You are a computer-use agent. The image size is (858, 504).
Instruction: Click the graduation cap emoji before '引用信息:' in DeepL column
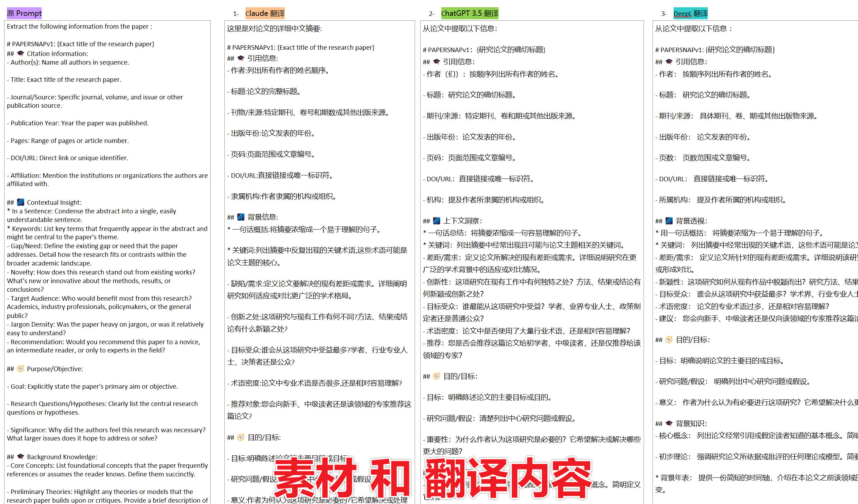click(x=669, y=62)
